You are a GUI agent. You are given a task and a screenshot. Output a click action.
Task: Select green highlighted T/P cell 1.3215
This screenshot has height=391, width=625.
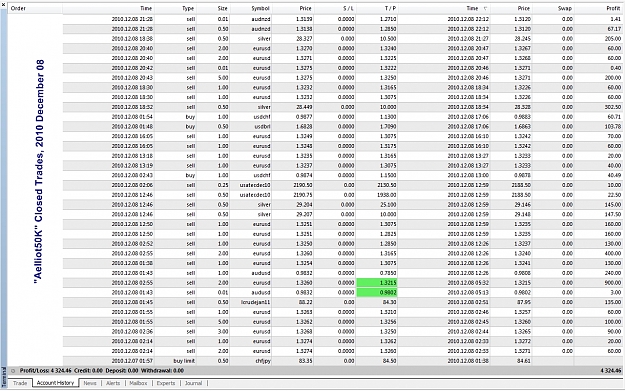pyautogui.click(x=377, y=283)
